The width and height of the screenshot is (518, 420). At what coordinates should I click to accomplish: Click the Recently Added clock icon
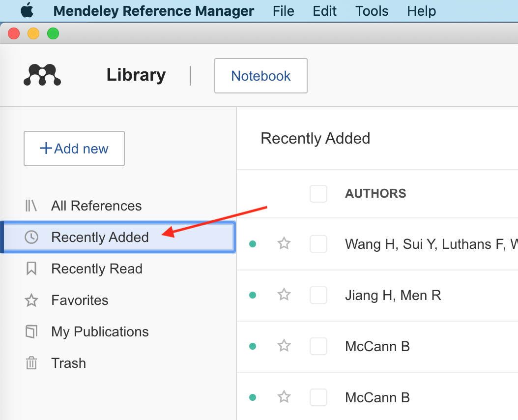point(31,237)
